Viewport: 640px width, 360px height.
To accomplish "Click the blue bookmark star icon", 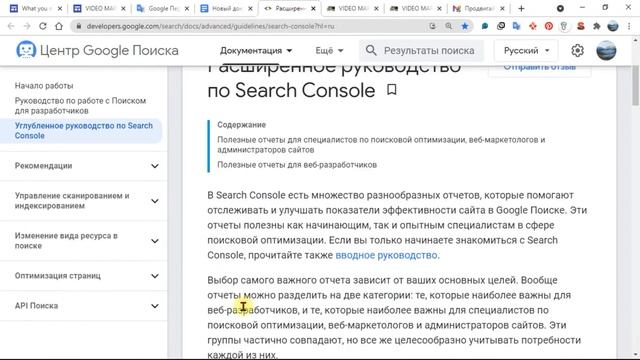I will pyautogui.click(x=465, y=26).
